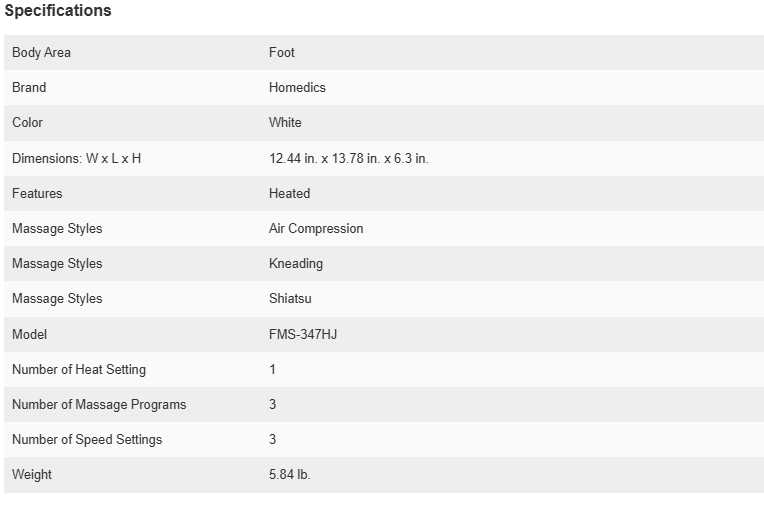
Task: Click the Kneading massage style value
Action: tap(296, 264)
